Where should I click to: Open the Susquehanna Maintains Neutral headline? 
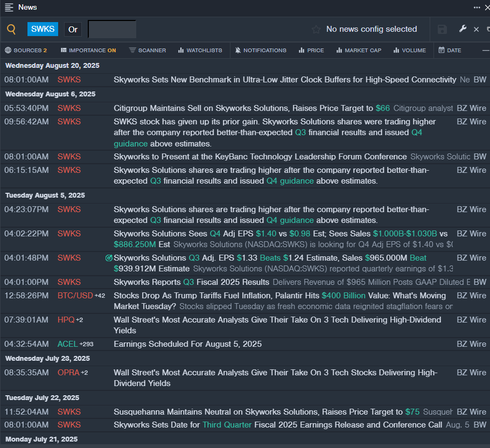coord(266,412)
